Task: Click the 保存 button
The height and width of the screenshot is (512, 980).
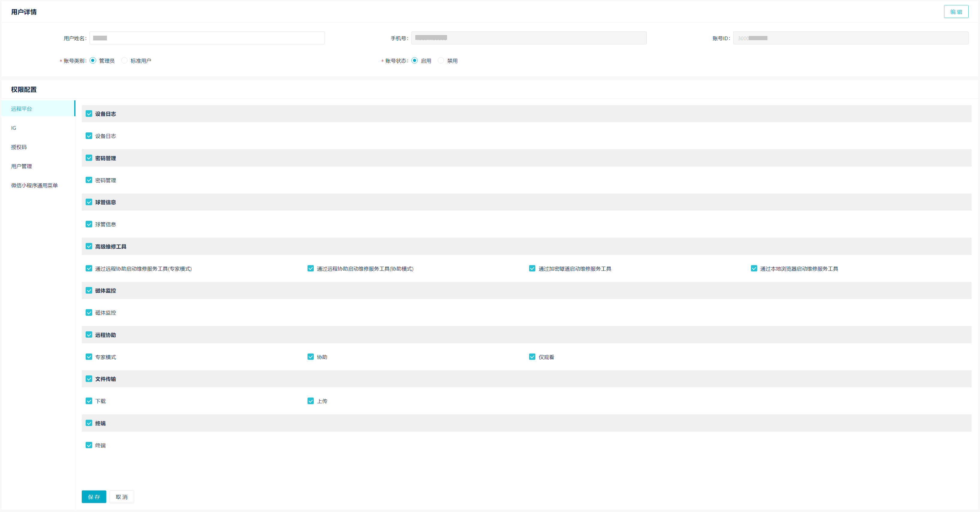Action: click(94, 496)
